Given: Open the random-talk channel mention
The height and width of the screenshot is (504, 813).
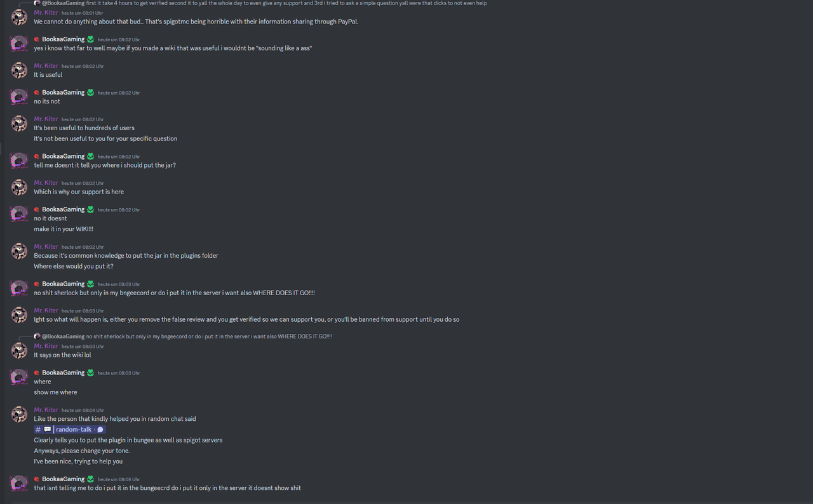Looking at the screenshot, I should pyautogui.click(x=70, y=430).
